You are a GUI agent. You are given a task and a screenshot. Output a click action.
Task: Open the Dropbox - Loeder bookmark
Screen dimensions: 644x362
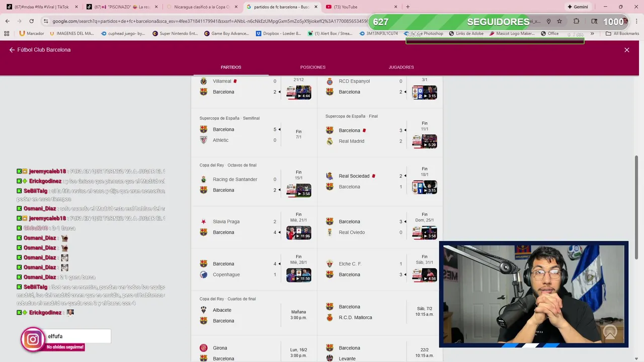pyautogui.click(x=278, y=34)
